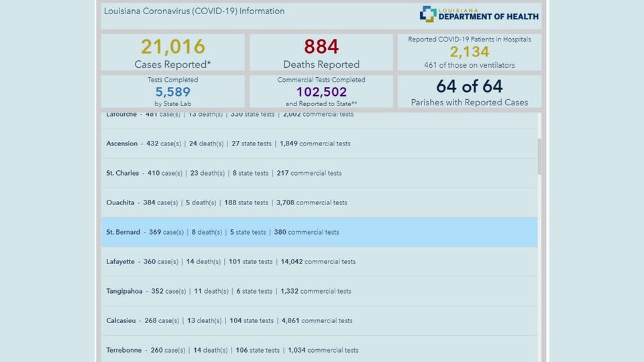Screen dimensions: 644x362
Task: Open the Tests Completed by State Lab card
Action: (172, 91)
